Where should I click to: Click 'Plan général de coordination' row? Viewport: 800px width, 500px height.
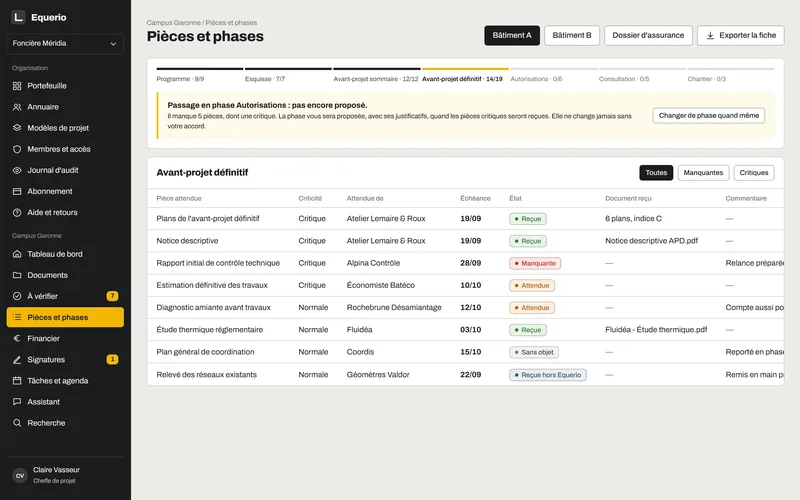[x=465, y=352]
